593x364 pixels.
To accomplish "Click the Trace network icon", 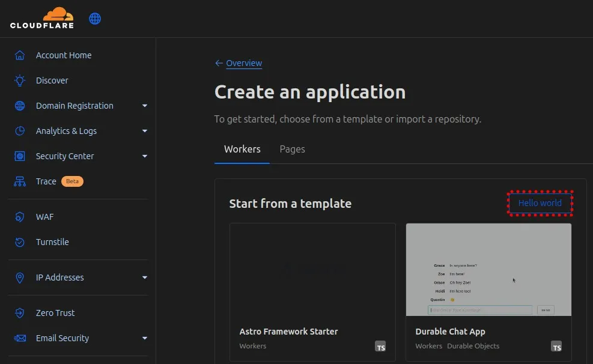I will (x=20, y=181).
